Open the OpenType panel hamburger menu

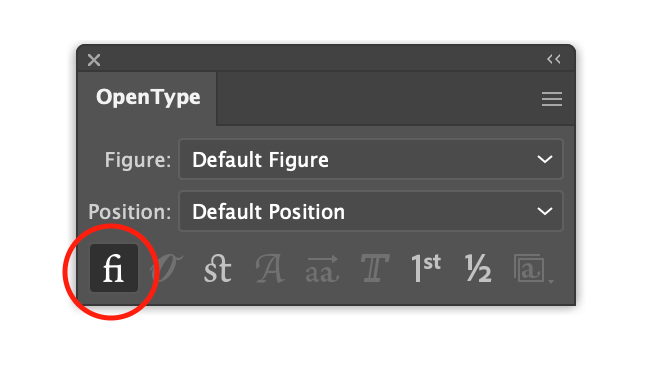pos(552,99)
